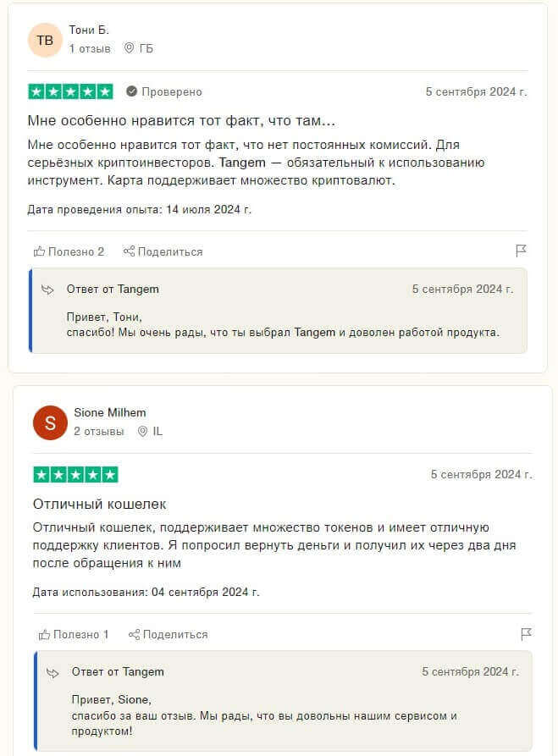The width and height of the screenshot is (558, 756).
Task: Click the red S avatar of Sione Milhem
Action: pos(50,422)
